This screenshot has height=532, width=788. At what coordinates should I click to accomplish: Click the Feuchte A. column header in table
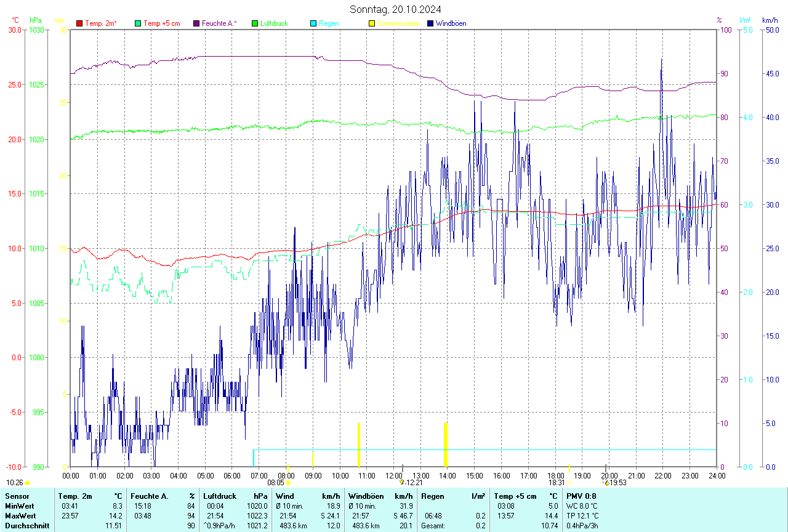tap(150, 496)
